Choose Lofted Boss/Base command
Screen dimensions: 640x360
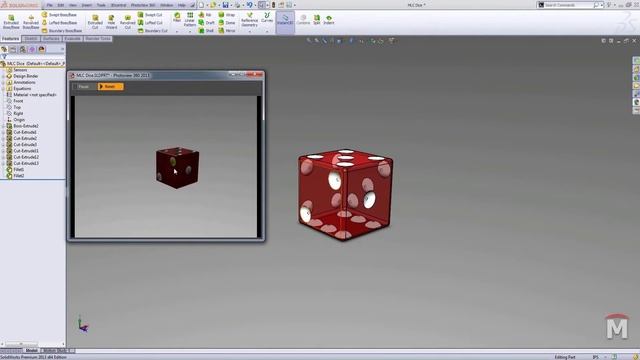pos(60,23)
